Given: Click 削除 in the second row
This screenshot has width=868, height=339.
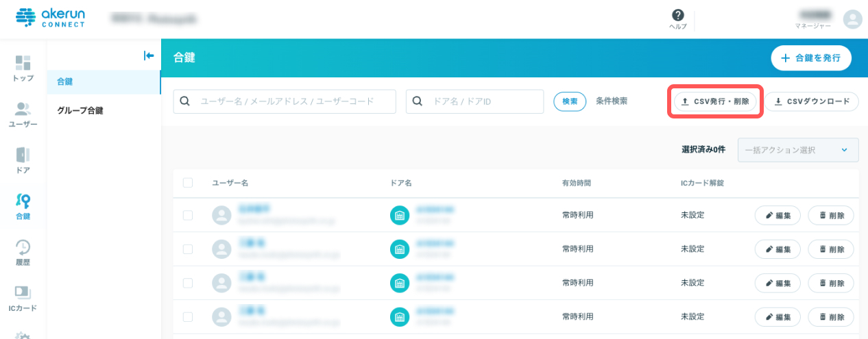Looking at the screenshot, I should click(831, 249).
